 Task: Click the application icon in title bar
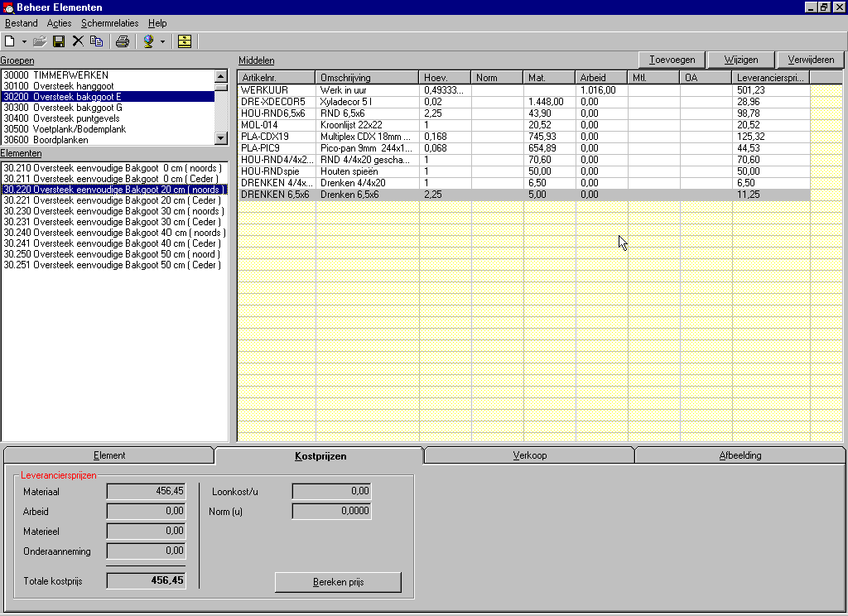[7, 7]
